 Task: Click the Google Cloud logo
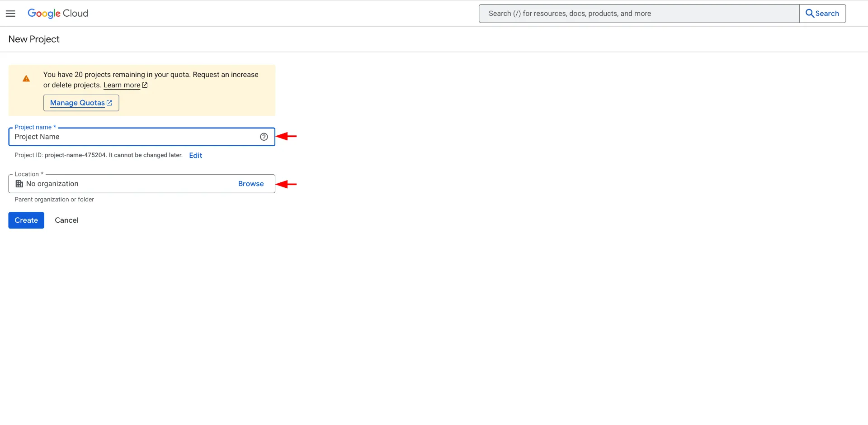tap(58, 14)
